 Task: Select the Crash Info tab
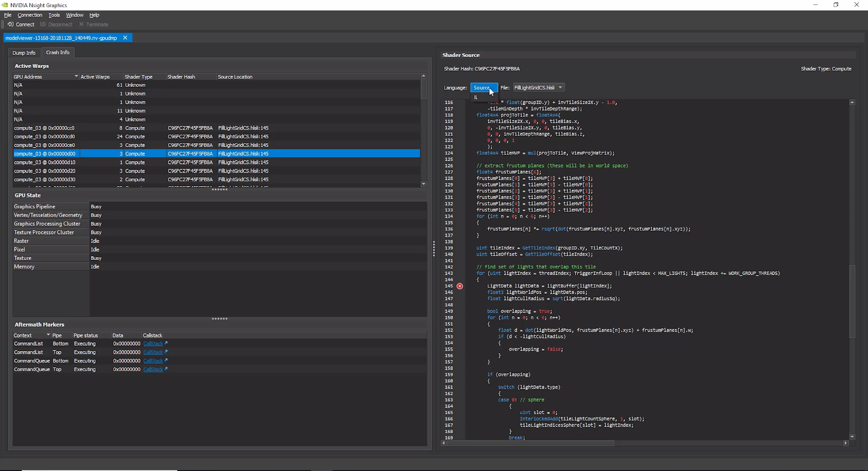click(58, 52)
